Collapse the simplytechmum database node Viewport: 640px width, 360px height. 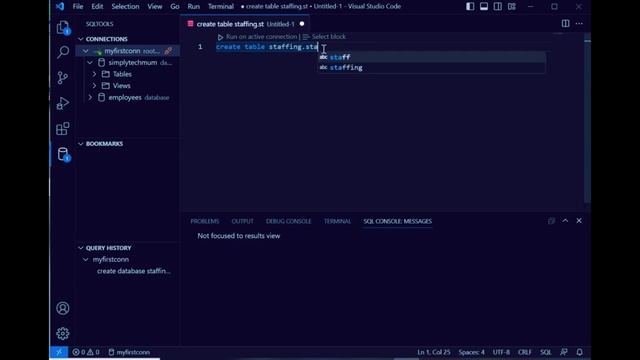pyautogui.click(x=90, y=62)
